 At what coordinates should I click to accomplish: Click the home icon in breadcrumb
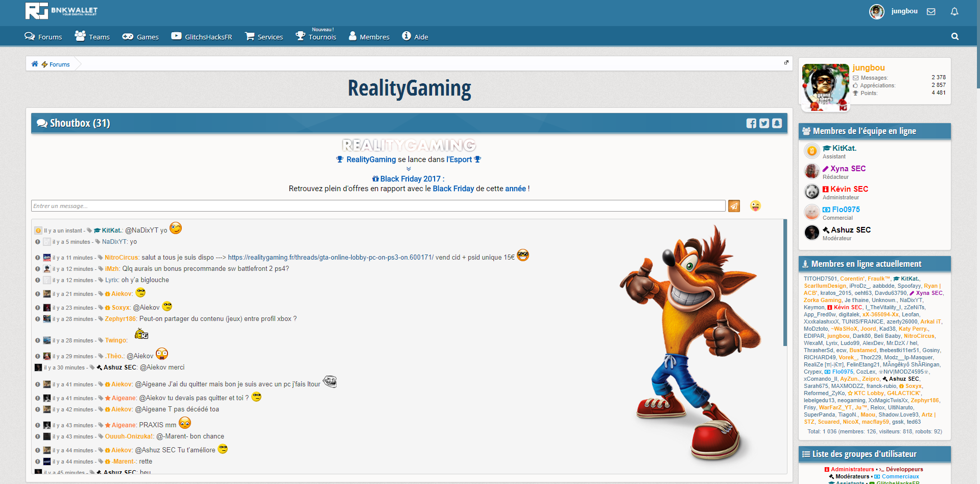pyautogui.click(x=35, y=64)
